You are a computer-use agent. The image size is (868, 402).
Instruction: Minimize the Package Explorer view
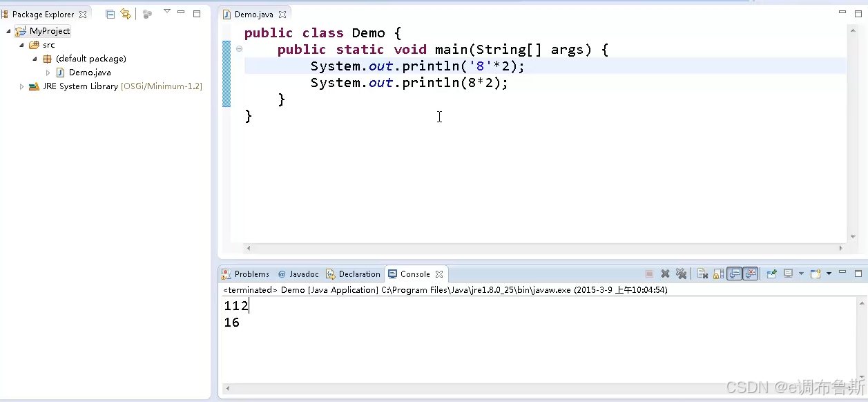[x=181, y=12]
